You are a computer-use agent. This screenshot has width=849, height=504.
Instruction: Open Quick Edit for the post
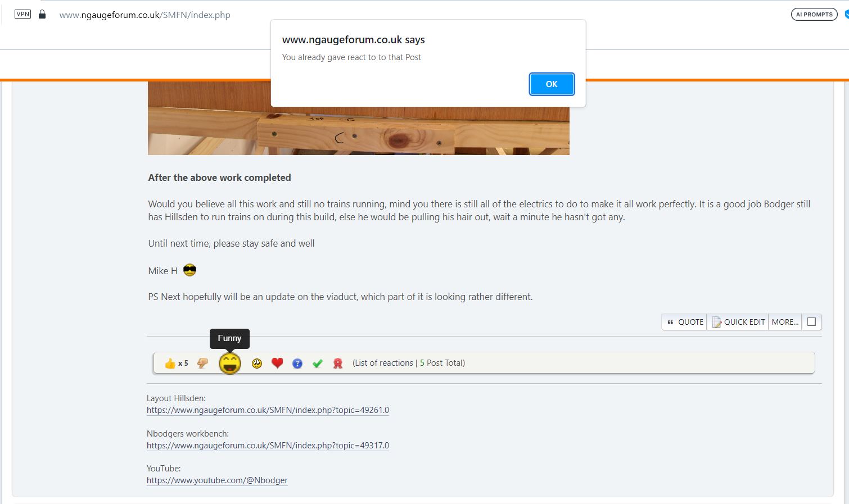pyautogui.click(x=738, y=322)
